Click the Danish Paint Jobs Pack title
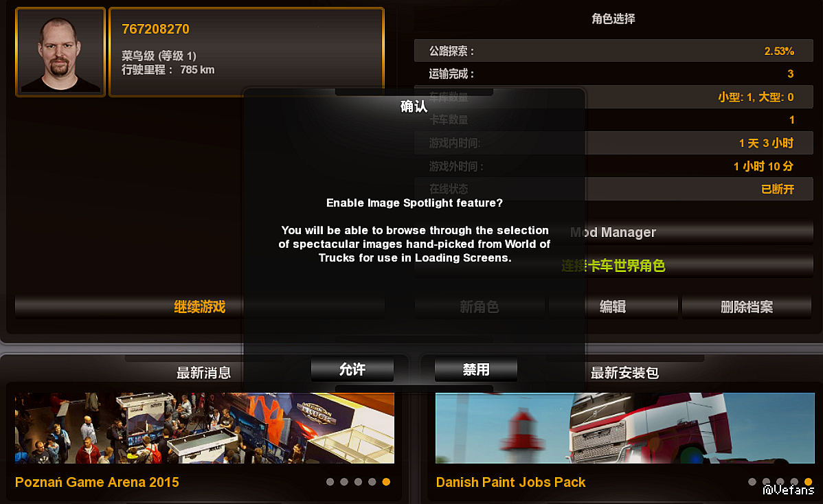This screenshot has height=504, width=823. tap(510, 482)
